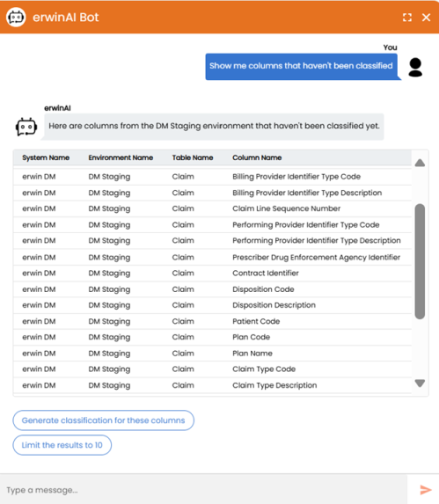
Task: Close the erwinAI Bot window
Action: point(426,18)
